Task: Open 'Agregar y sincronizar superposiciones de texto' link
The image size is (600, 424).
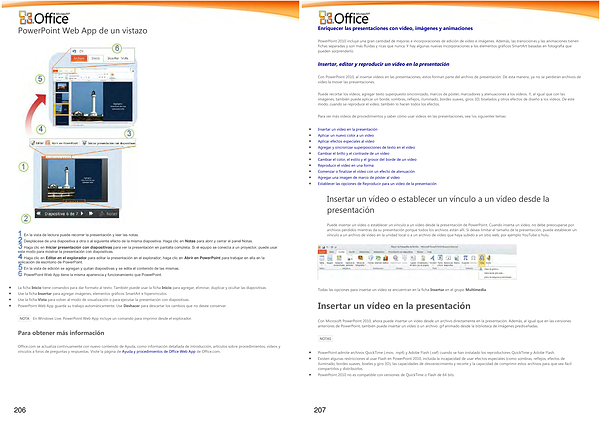Action: click(366, 147)
